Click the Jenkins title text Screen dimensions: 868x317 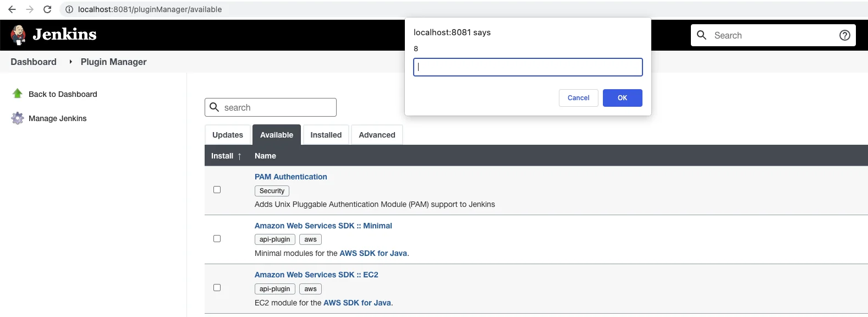pyautogui.click(x=64, y=34)
